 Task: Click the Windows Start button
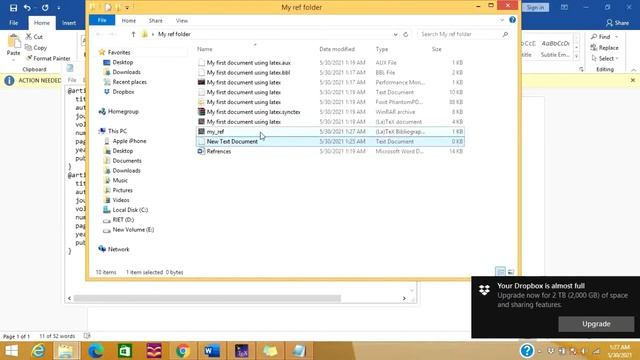(11, 351)
